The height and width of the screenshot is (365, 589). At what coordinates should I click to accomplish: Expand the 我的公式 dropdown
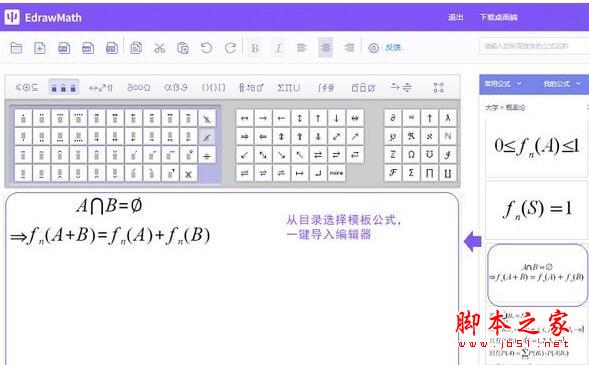tap(562, 84)
